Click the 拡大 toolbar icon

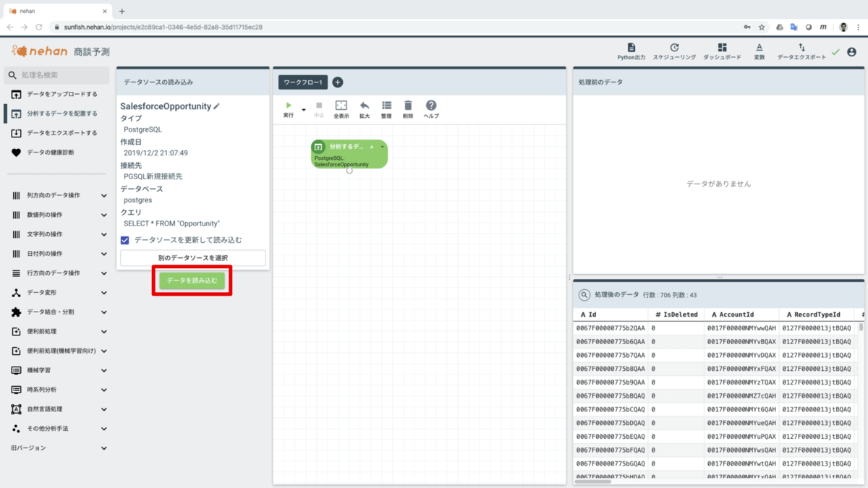pyautogui.click(x=365, y=106)
